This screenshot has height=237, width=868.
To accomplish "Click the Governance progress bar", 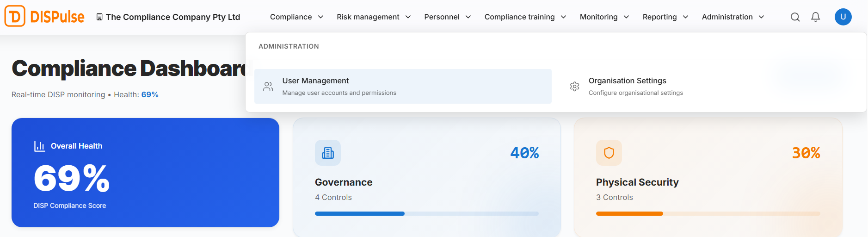I will (x=426, y=213).
